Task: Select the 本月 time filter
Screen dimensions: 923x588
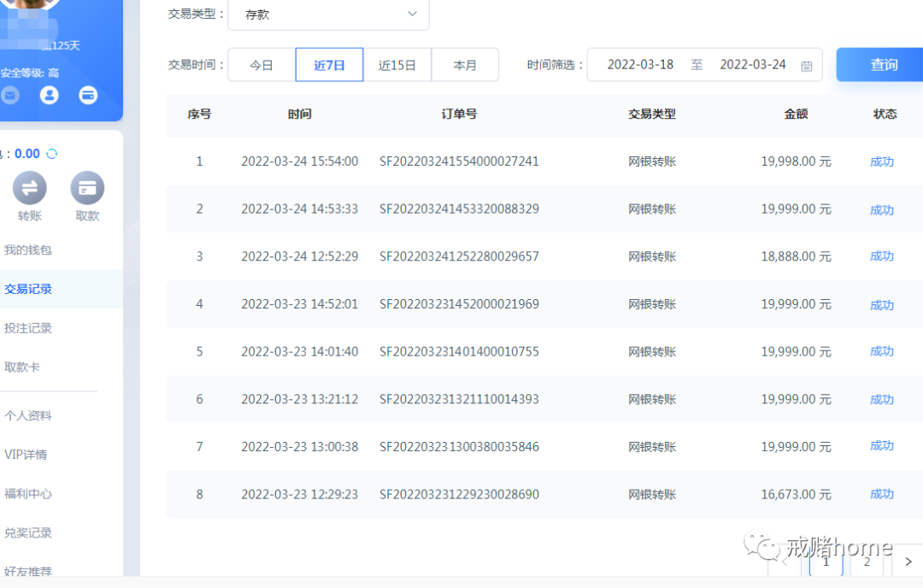Action: (x=465, y=65)
